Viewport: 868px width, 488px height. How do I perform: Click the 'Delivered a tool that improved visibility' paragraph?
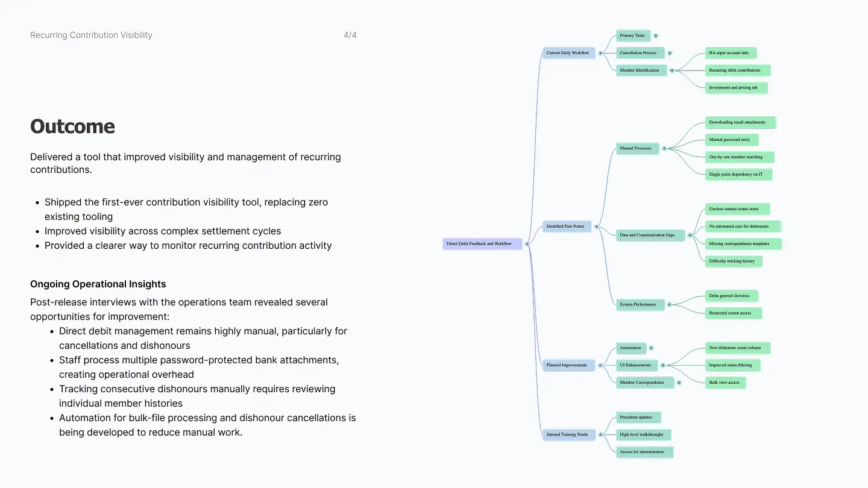tap(186, 163)
